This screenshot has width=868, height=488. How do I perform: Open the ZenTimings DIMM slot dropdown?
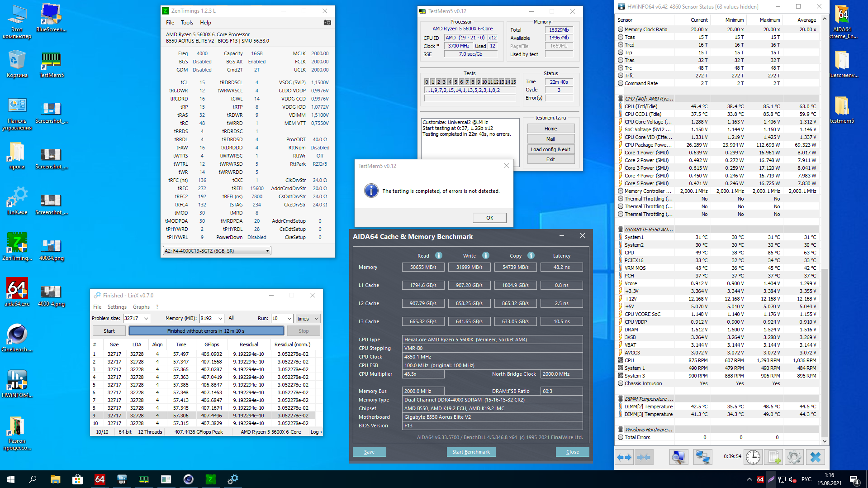pyautogui.click(x=217, y=251)
